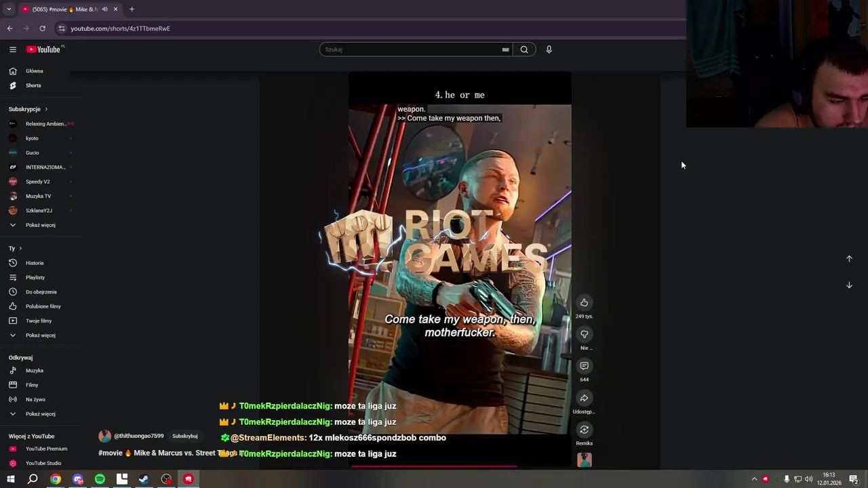
Task: Show hidden tray icons chevron
Action: [754, 479]
